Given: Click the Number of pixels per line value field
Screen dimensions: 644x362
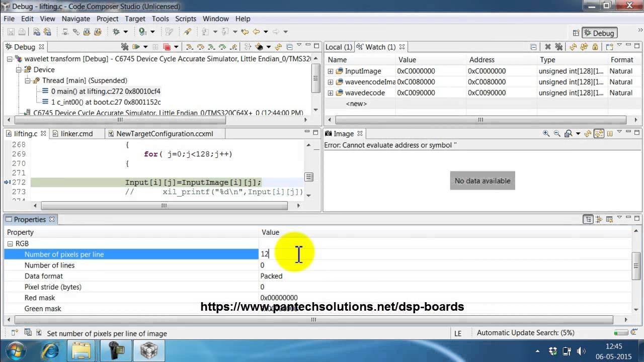Looking at the screenshot, I should pyautogui.click(x=445, y=254).
